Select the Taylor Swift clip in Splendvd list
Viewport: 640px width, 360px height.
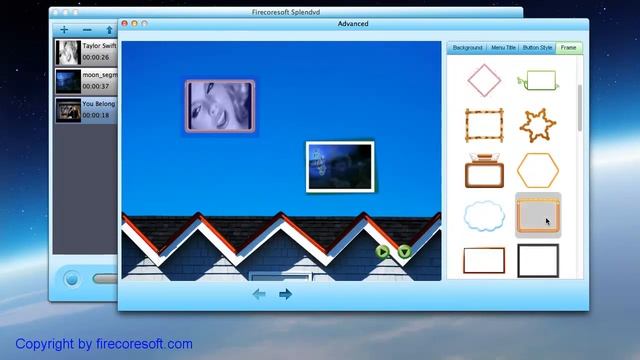click(86, 52)
